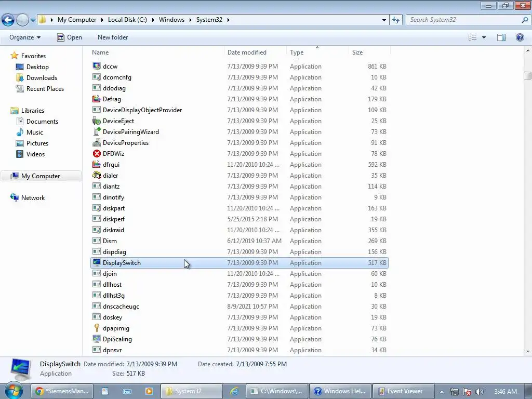Viewport: 532px width, 399px height.
Task: Click the DeviceEject icon
Action: click(97, 121)
